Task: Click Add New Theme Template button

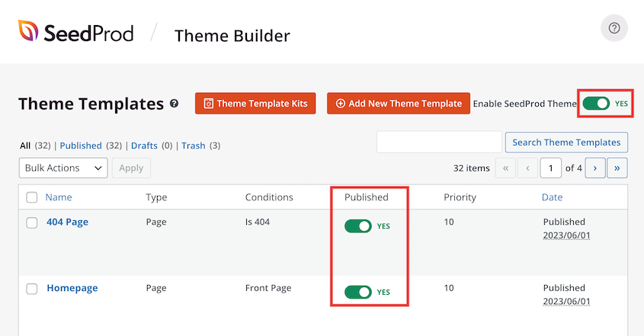Action: 399,104
